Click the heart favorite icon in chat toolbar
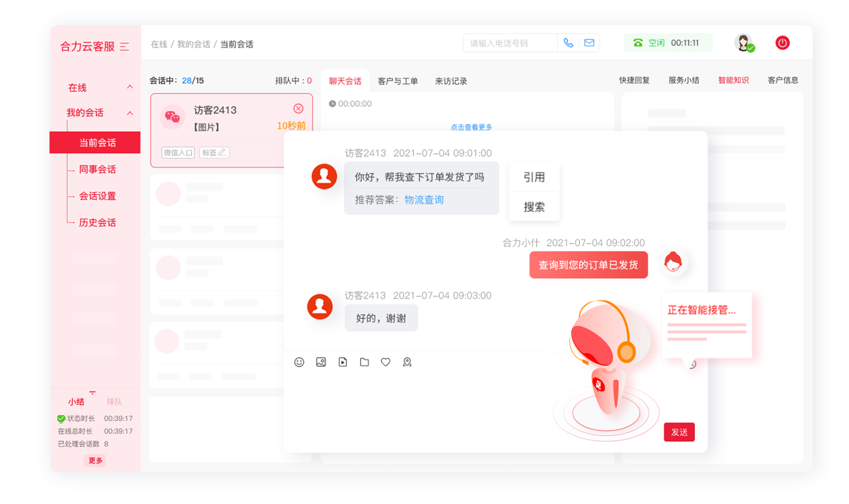This screenshot has width=849, height=504. click(385, 362)
